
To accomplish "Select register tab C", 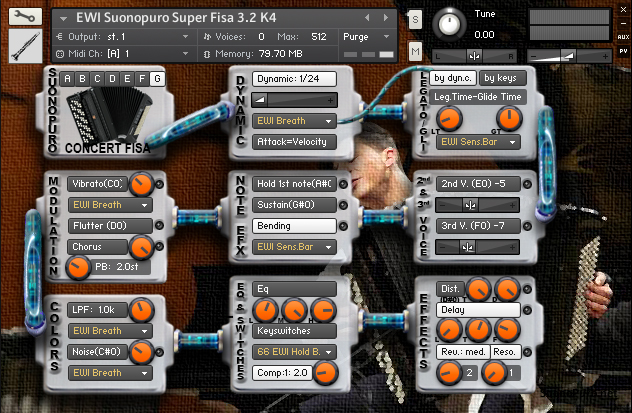I will pyautogui.click(x=97, y=79).
